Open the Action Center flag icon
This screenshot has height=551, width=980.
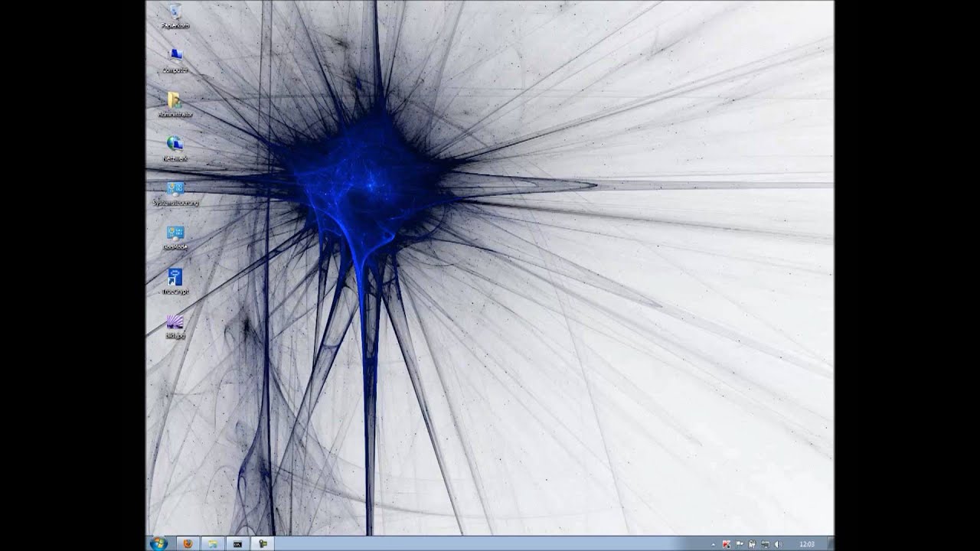740,544
